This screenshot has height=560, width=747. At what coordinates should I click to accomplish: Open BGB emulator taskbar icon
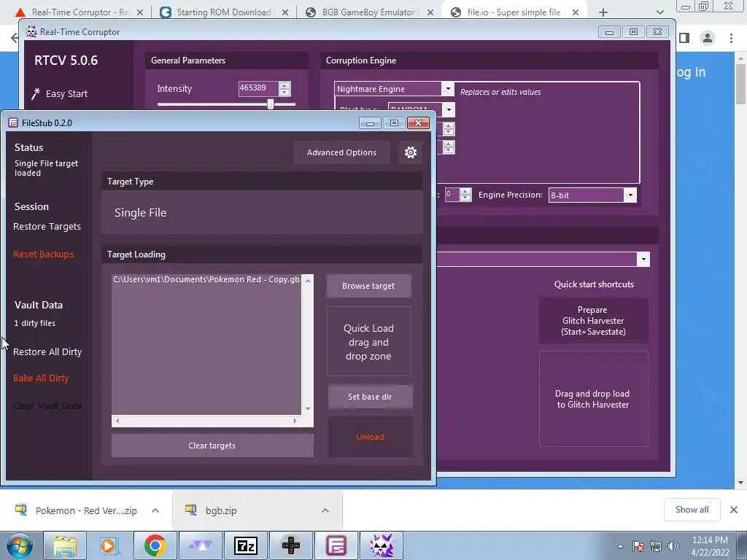click(x=291, y=545)
